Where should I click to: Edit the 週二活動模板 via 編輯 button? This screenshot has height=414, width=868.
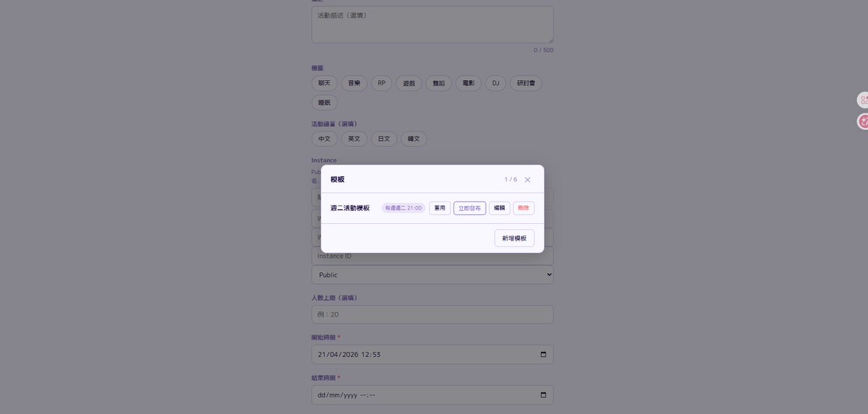tap(499, 208)
